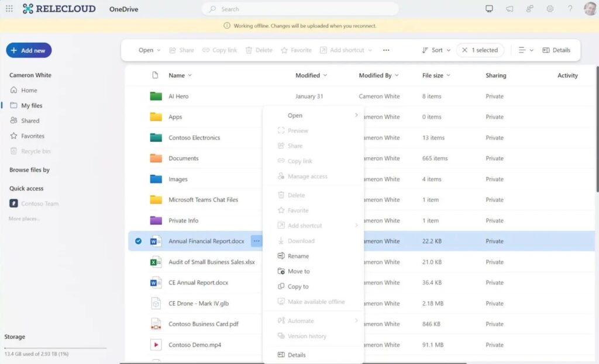599x364 pixels.
Task: Click the search box
Action: pos(300,9)
